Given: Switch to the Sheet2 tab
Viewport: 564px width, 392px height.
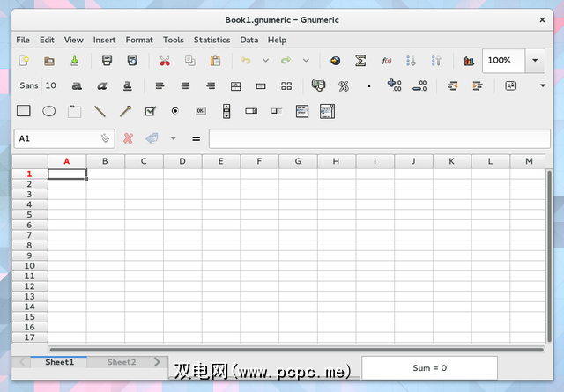Looking at the screenshot, I should tap(122, 362).
